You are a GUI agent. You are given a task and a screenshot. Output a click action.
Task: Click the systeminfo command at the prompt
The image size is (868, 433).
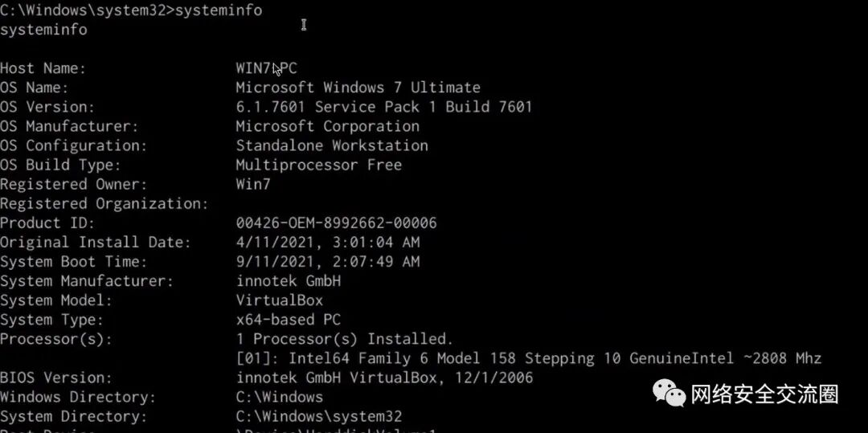click(218, 10)
